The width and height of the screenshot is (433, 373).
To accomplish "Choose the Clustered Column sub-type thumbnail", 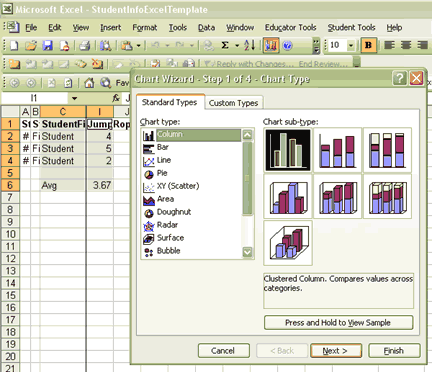I will pyautogui.click(x=288, y=150).
